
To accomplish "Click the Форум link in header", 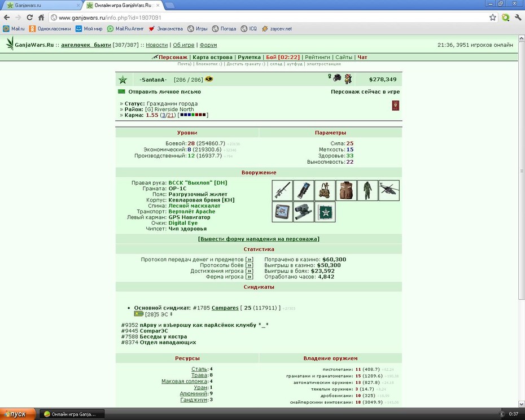I will [208, 45].
